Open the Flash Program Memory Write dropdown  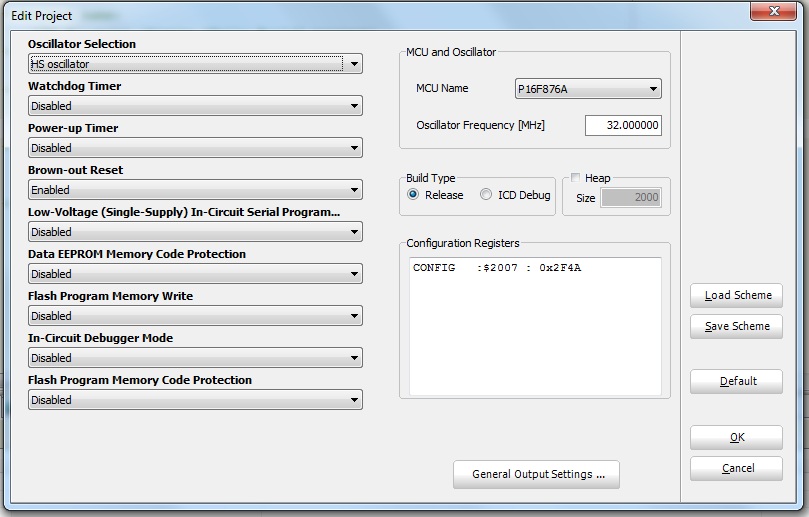pos(195,316)
